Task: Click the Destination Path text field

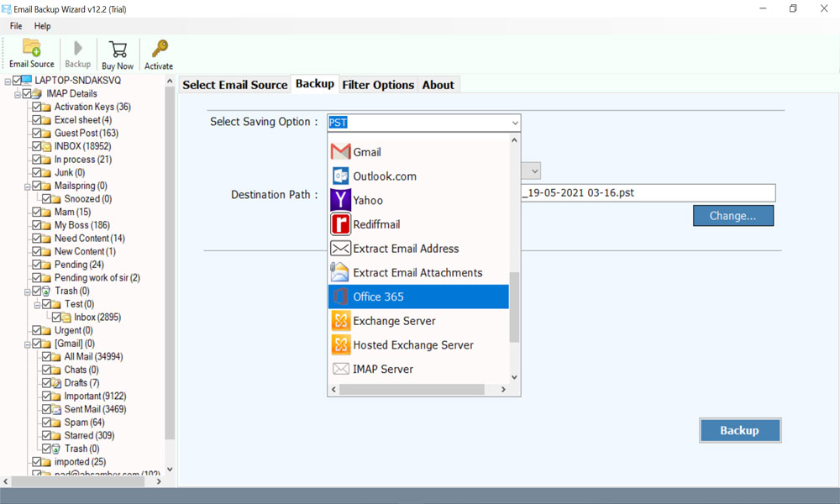Action: (648, 193)
